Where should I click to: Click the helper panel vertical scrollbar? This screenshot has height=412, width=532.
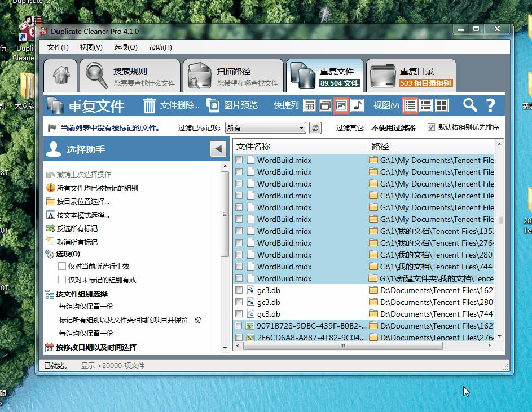225,214
